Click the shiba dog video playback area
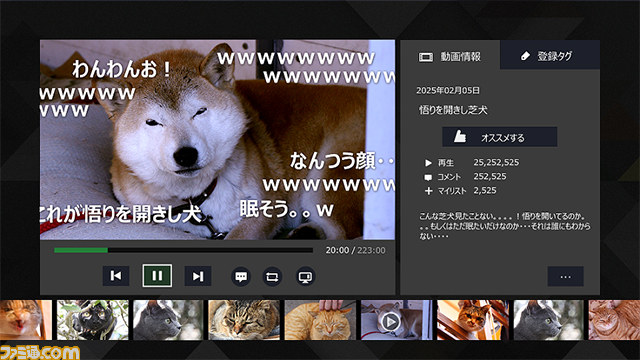 pyautogui.click(x=217, y=140)
